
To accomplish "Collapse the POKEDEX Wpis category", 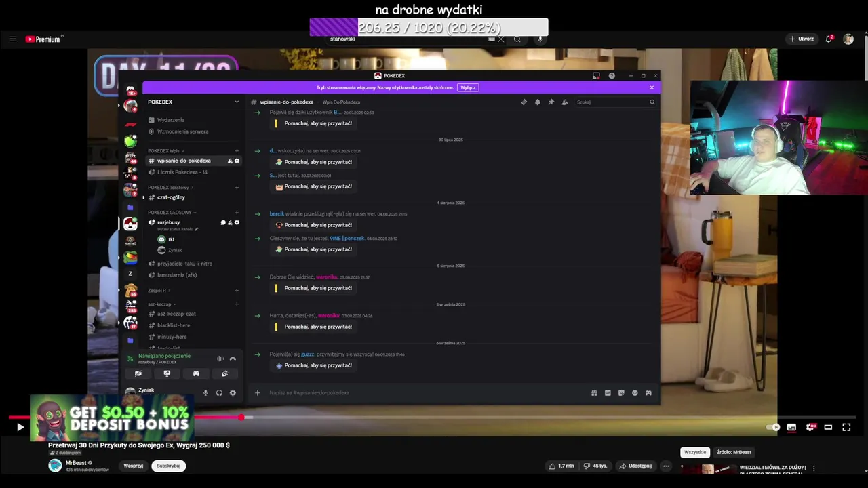I will pos(167,151).
